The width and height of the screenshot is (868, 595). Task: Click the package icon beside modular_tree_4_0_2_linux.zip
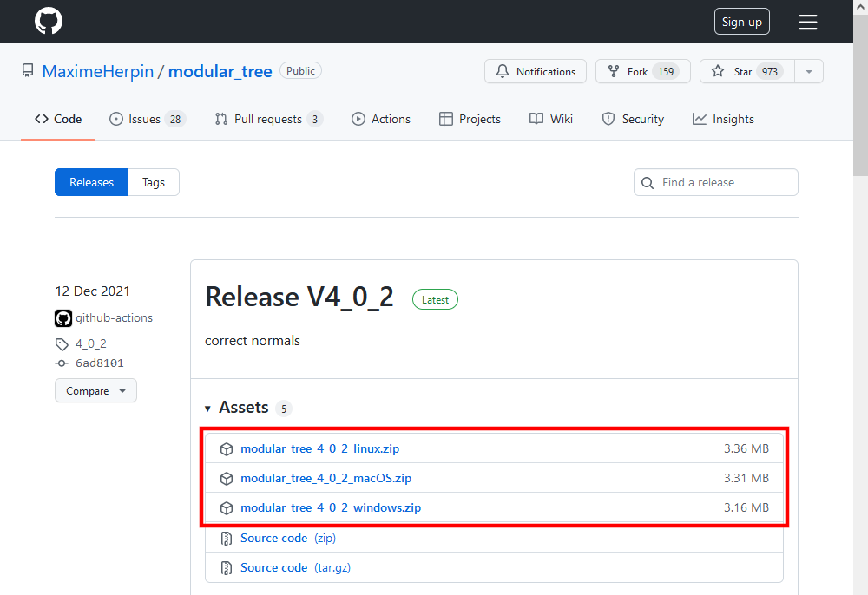point(227,448)
